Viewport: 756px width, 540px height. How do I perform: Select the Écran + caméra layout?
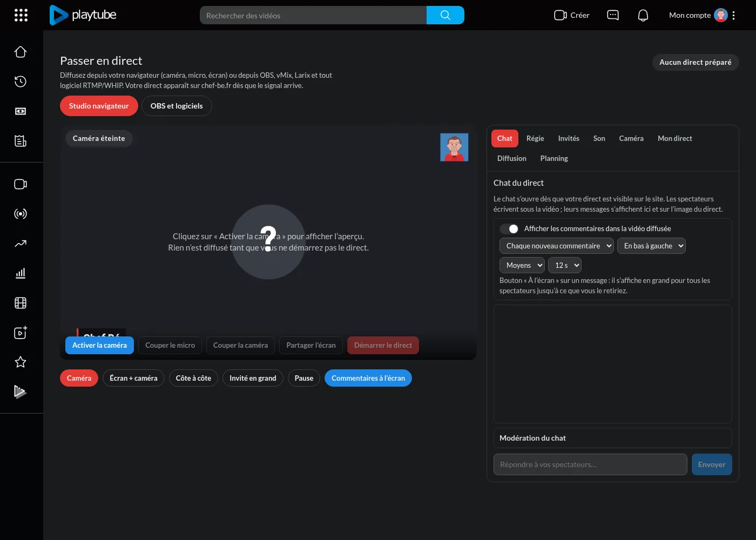[133, 378]
